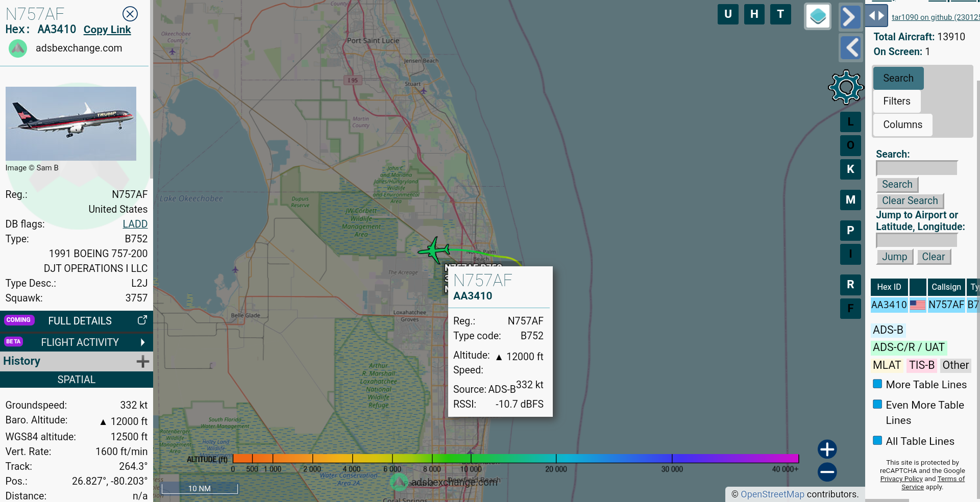
Task: Zoom in the map with plus button
Action: point(827,449)
